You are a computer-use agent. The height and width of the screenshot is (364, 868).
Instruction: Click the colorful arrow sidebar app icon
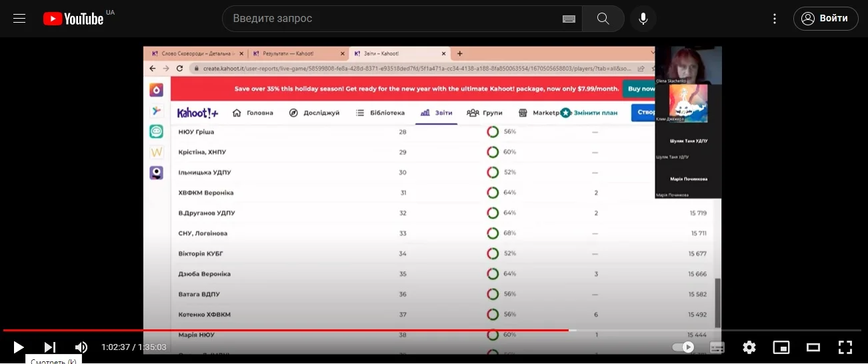156,111
